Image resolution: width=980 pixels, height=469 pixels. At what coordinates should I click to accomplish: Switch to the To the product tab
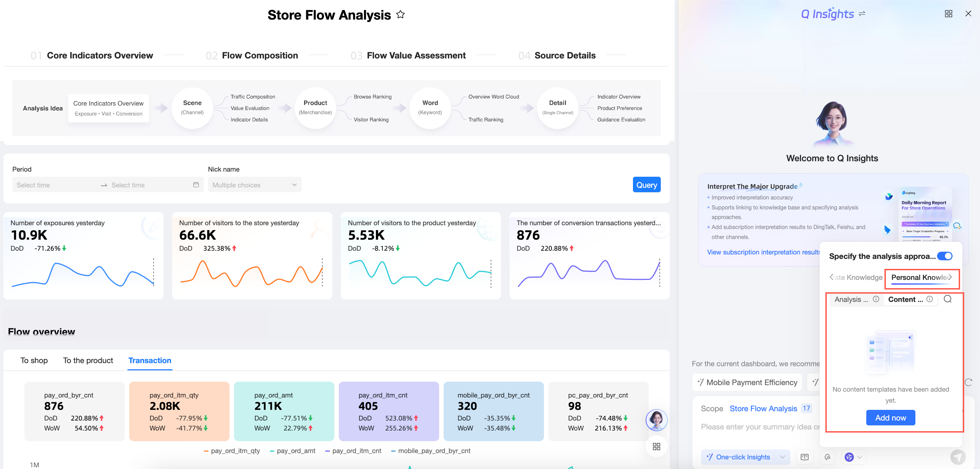click(88, 360)
